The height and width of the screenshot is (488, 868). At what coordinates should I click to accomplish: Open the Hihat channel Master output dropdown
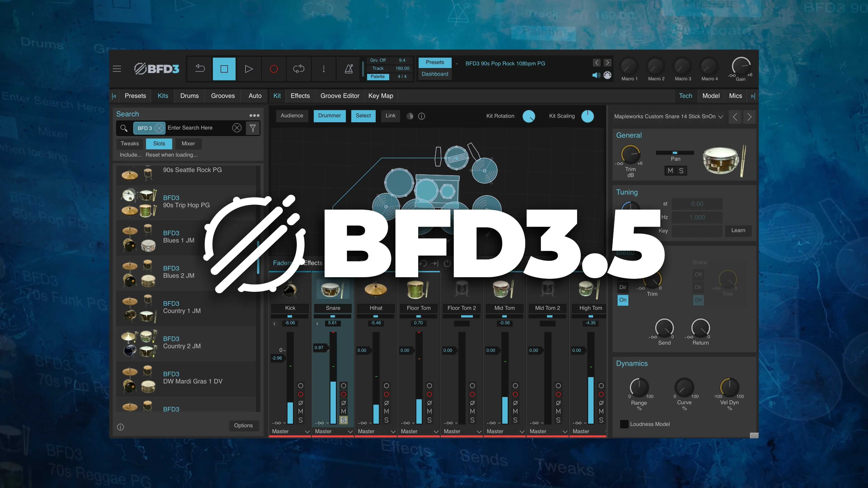coord(376,432)
